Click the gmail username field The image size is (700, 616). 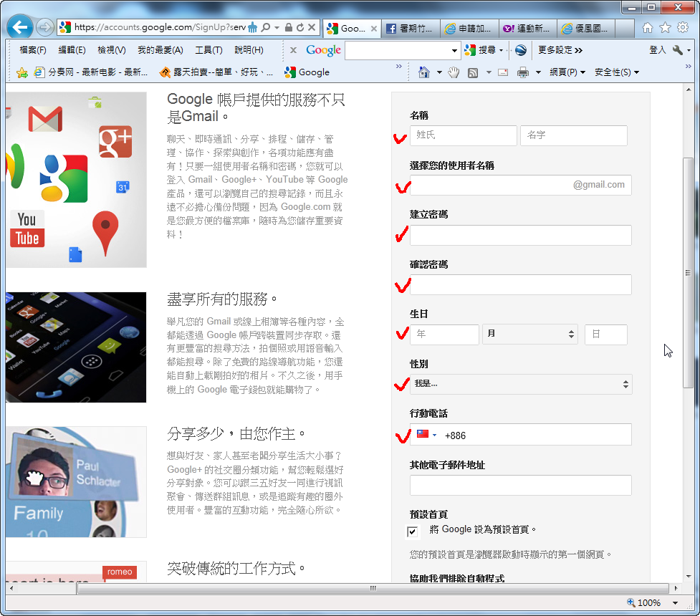(x=521, y=185)
